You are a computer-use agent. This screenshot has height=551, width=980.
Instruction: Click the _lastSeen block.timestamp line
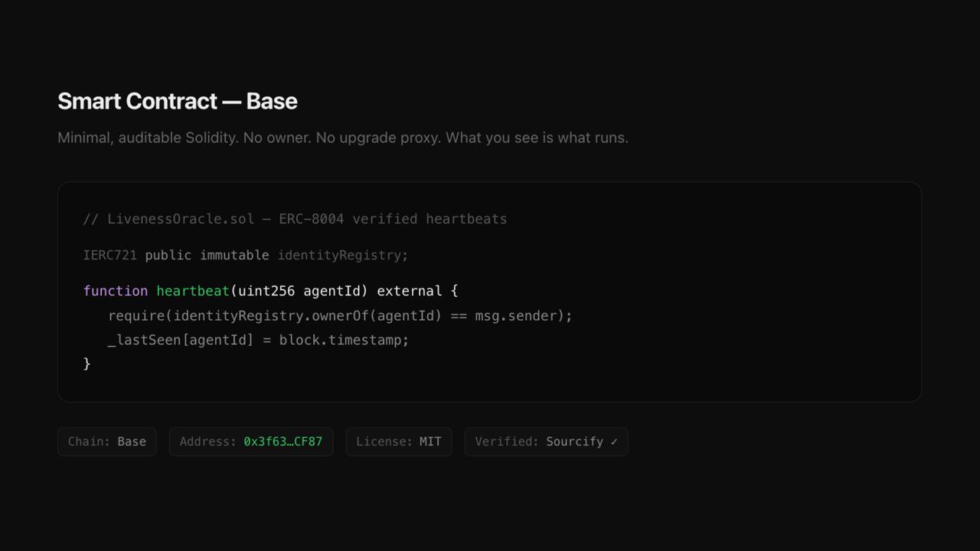(x=259, y=340)
